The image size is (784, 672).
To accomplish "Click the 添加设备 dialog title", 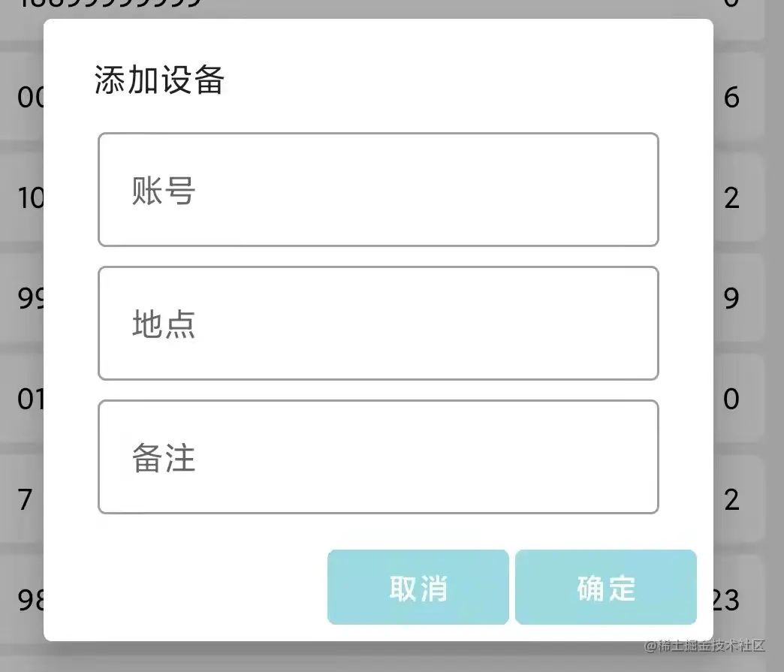I will click(159, 81).
